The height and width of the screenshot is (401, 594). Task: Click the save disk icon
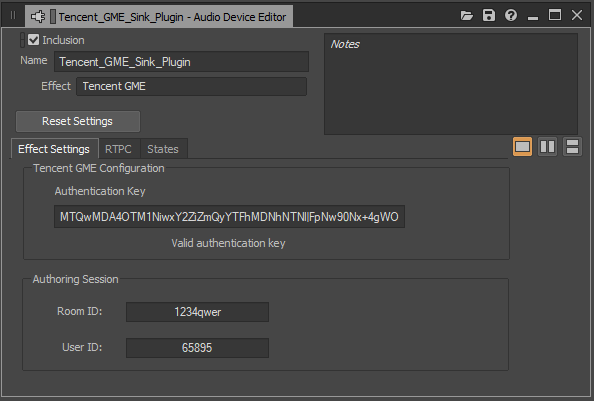pyautogui.click(x=489, y=16)
